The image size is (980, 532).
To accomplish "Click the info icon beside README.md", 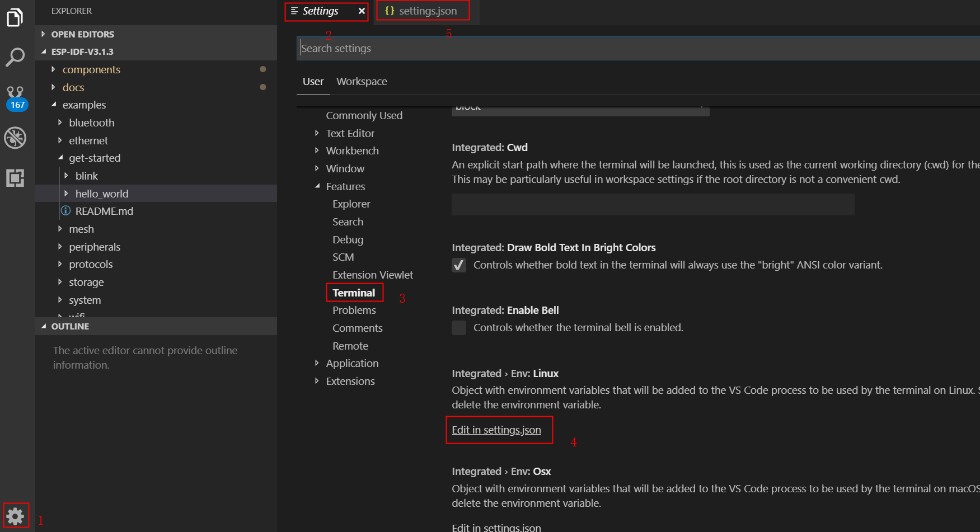I will tap(65, 211).
